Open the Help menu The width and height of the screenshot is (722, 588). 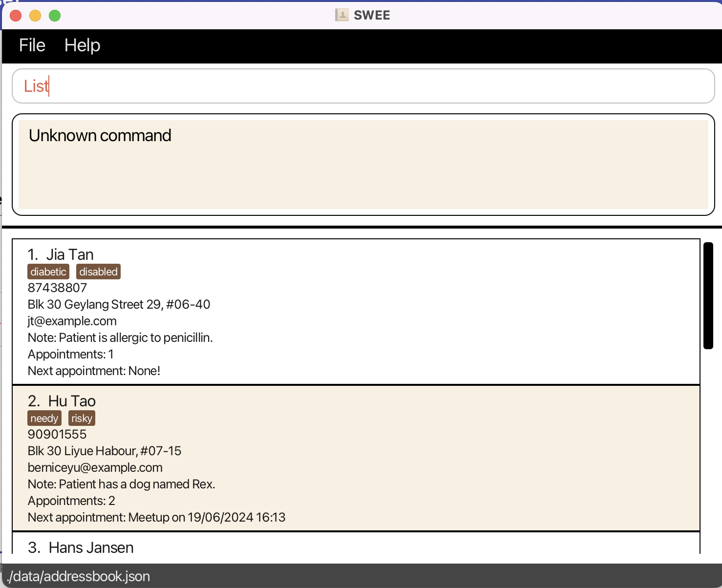pyautogui.click(x=82, y=45)
